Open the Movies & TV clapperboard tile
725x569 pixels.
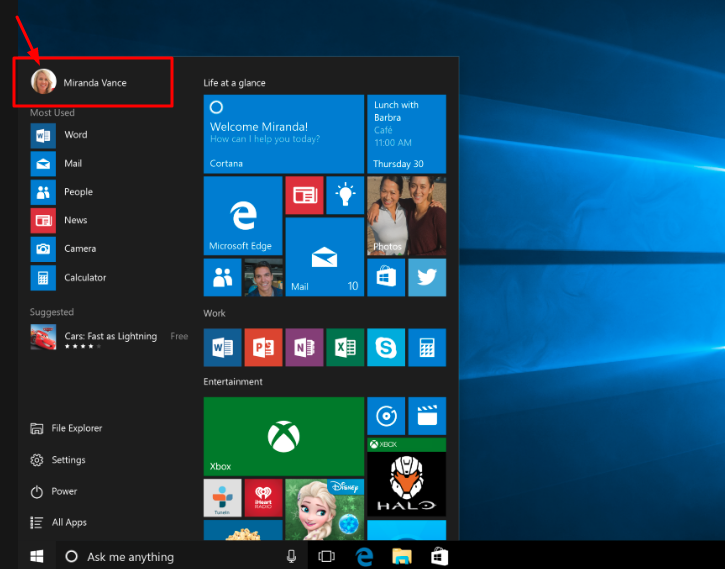[x=427, y=416]
